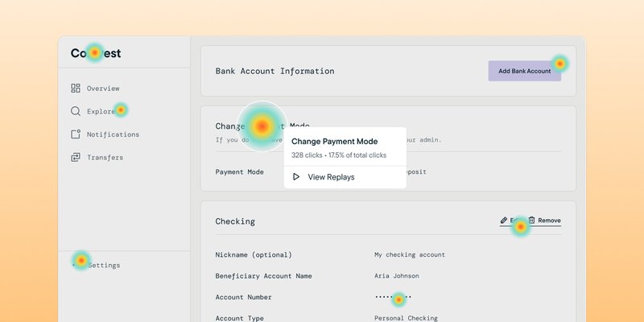The height and width of the screenshot is (322, 644).
Task: Click the large heatmap hotspot on Change Payment Mode
Action: tap(262, 126)
